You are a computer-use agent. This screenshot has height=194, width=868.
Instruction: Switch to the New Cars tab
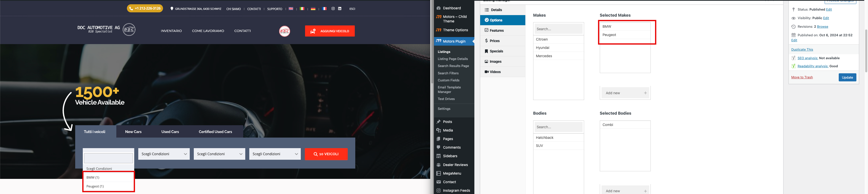(x=133, y=132)
